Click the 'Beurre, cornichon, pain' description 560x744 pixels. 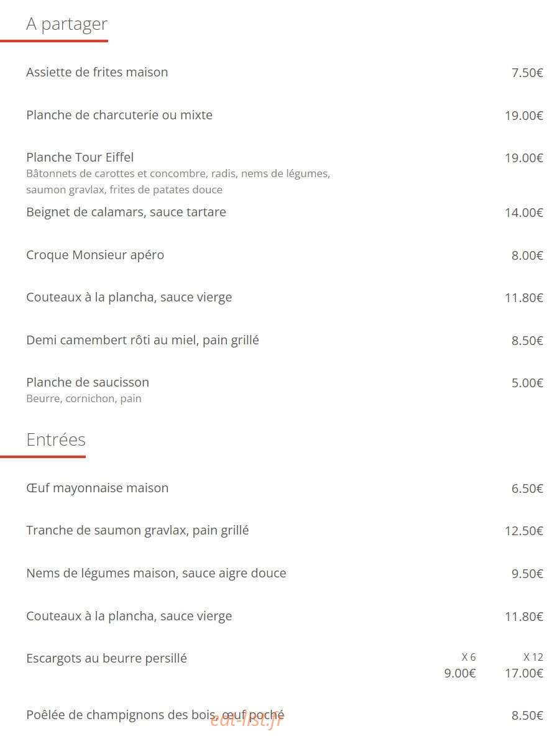click(83, 398)
